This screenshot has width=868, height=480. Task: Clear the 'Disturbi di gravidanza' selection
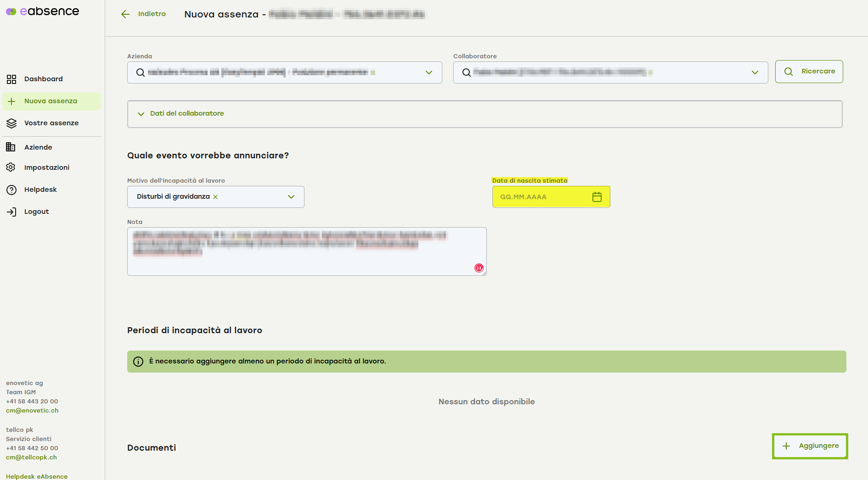pyautogui.click(x=215, y=197)
